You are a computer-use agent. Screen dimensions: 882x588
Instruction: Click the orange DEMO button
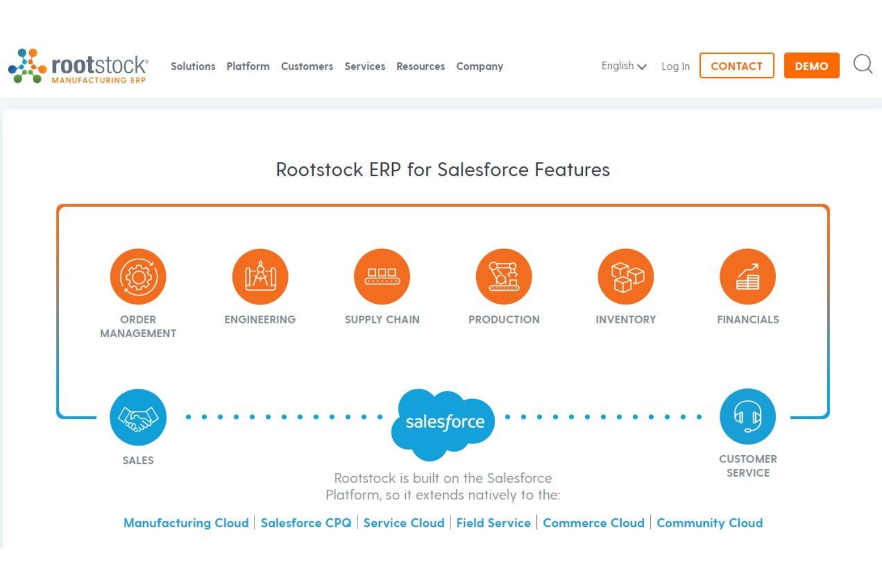812,66
